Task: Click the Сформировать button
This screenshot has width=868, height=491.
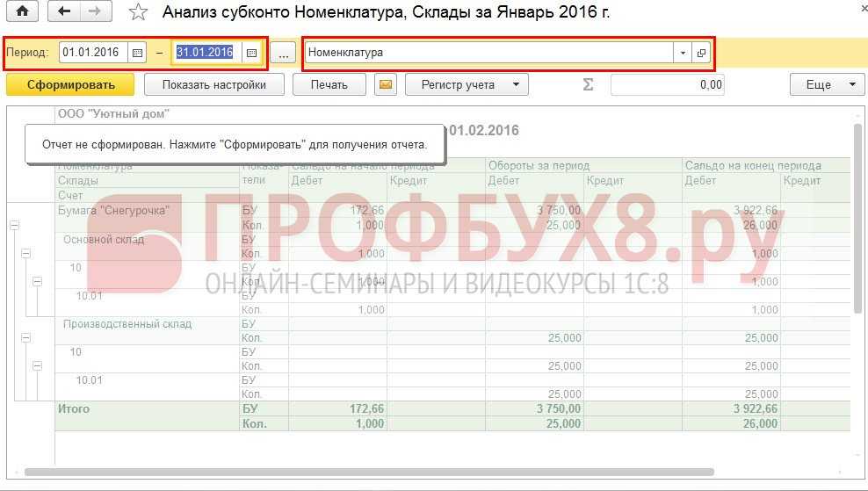Action: pos(70,84)
